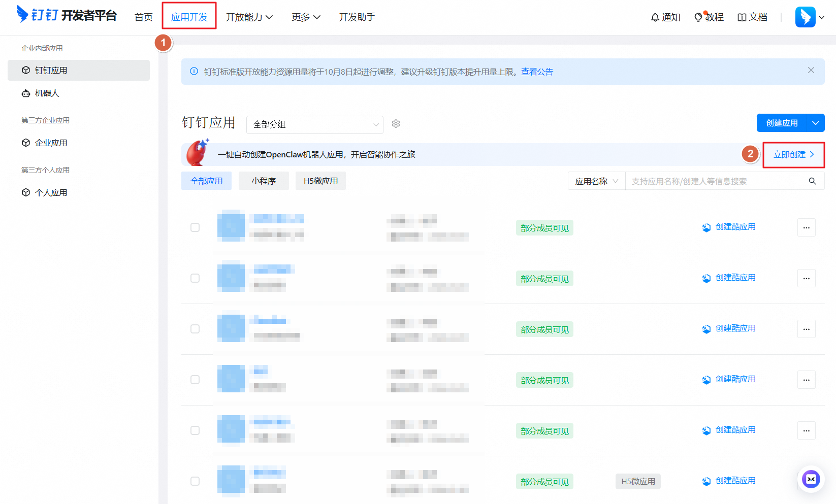Tick the checkbox of the second app row
Image resolution: width=836 pixels, height=504 pixels.
point(195,278)
